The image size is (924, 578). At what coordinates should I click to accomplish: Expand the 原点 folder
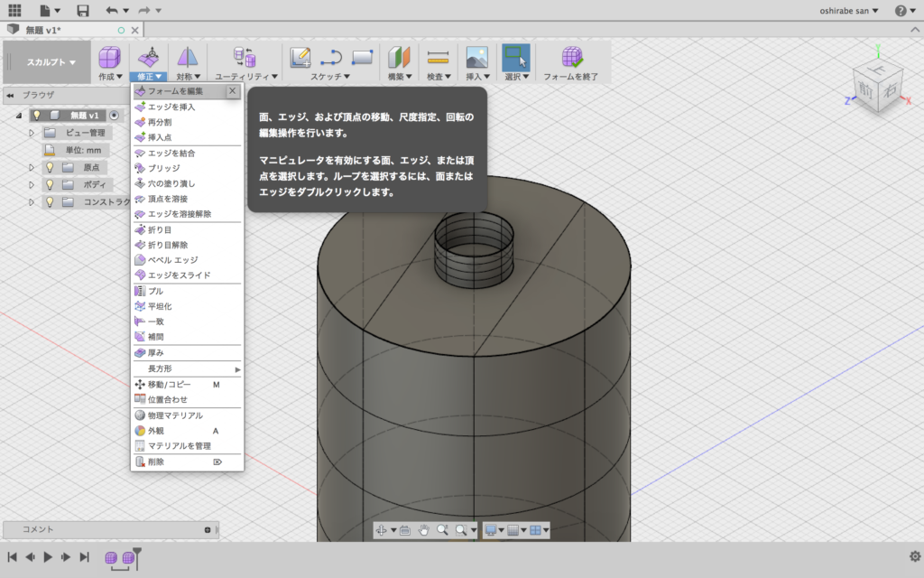[x=32, y=167]
